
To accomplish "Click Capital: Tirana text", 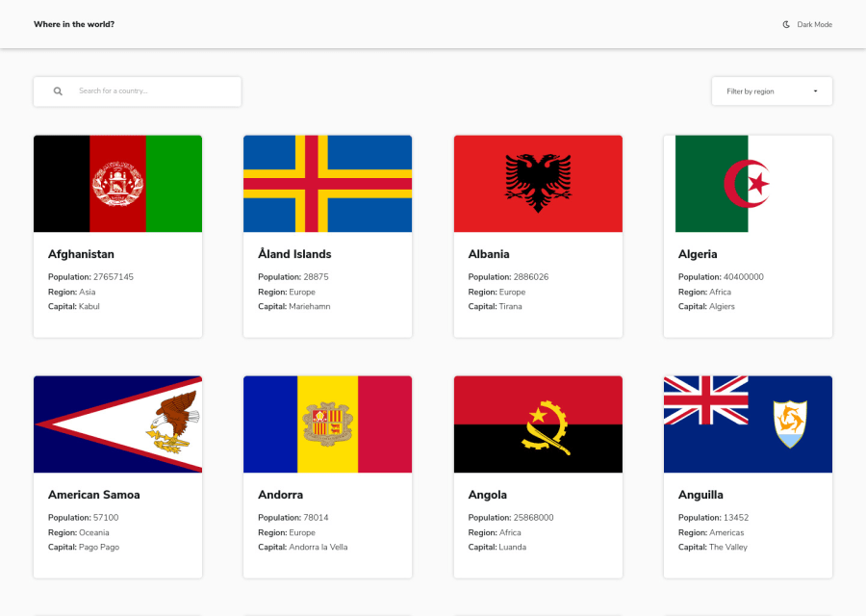I will (495, 306).
